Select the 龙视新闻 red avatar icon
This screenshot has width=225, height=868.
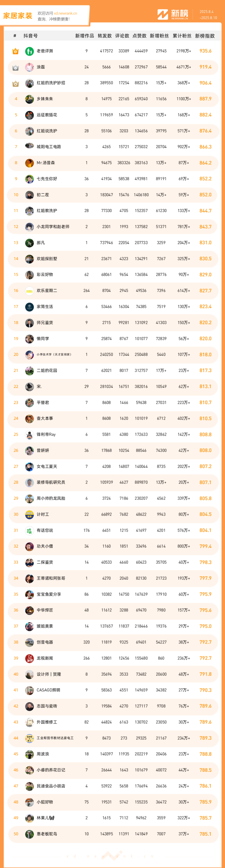(x=29, y=658)
